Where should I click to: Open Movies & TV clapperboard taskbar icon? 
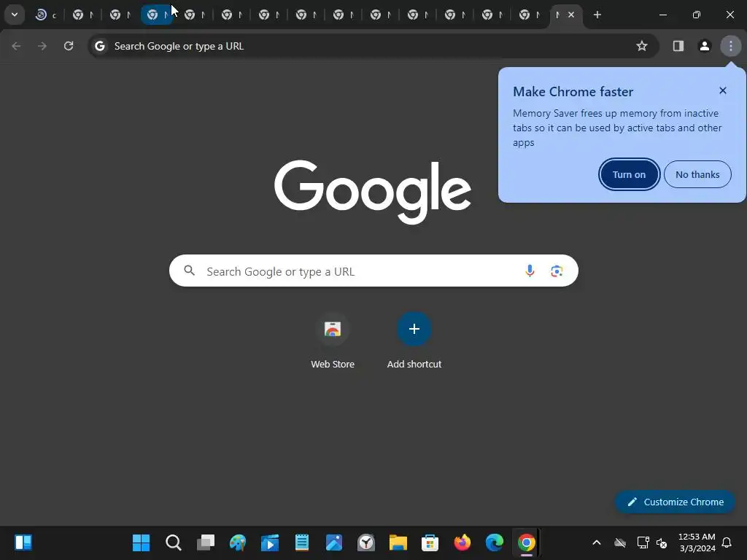(270, 542)
